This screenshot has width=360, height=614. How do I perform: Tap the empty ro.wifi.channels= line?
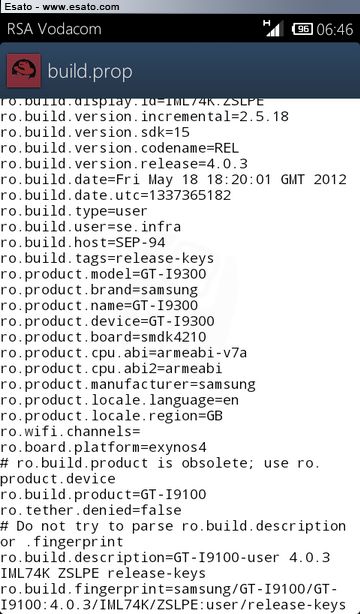70,431
